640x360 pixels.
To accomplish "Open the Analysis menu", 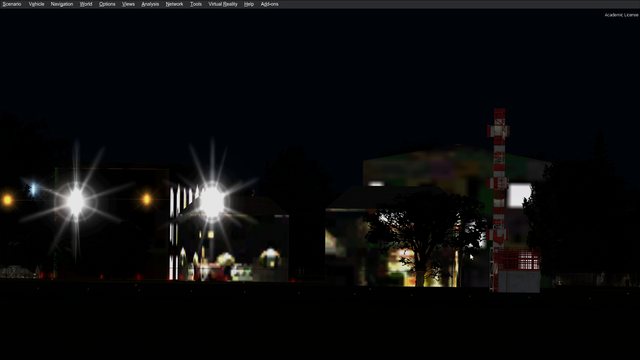I will [x=150, y=4].
